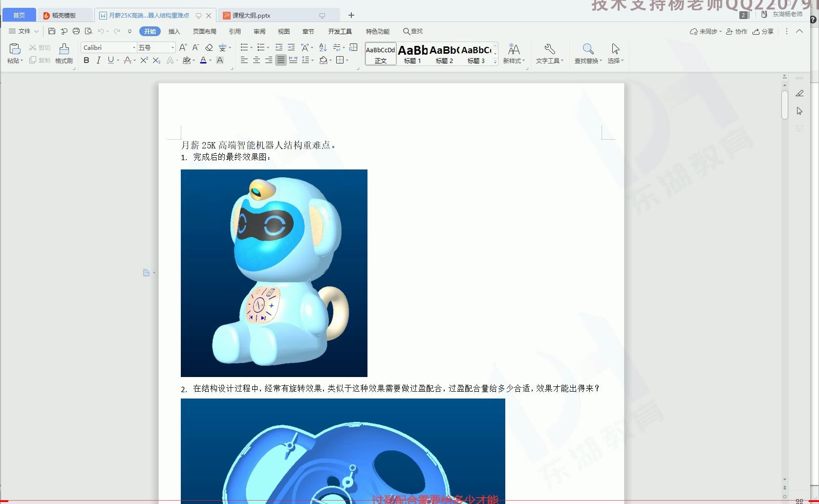Screen dimensions: 819x504
Task: Toggle italic formatting
Action: pyautogui.click(x=98, y=61)
